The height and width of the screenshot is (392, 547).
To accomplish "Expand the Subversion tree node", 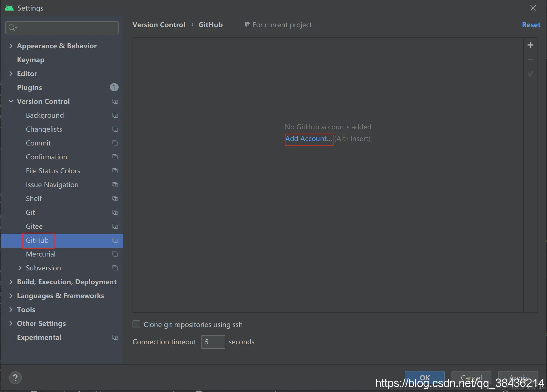I will click(20, 268).
